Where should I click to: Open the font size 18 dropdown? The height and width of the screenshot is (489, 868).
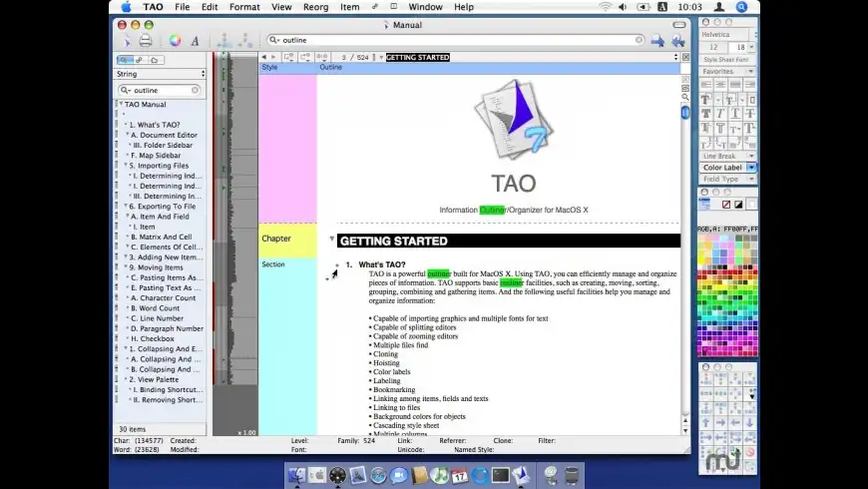point(751,47)
